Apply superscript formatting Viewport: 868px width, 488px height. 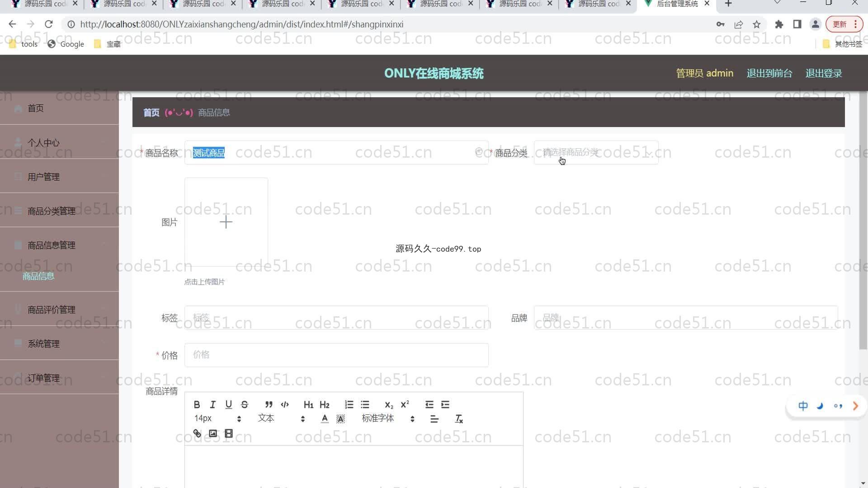(405, 404)
